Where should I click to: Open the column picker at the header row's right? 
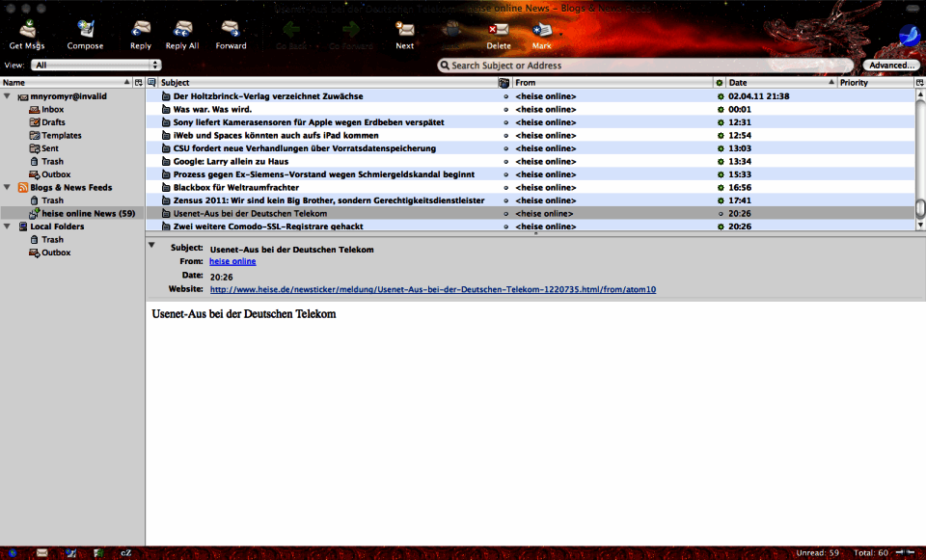tap(918, 82)
